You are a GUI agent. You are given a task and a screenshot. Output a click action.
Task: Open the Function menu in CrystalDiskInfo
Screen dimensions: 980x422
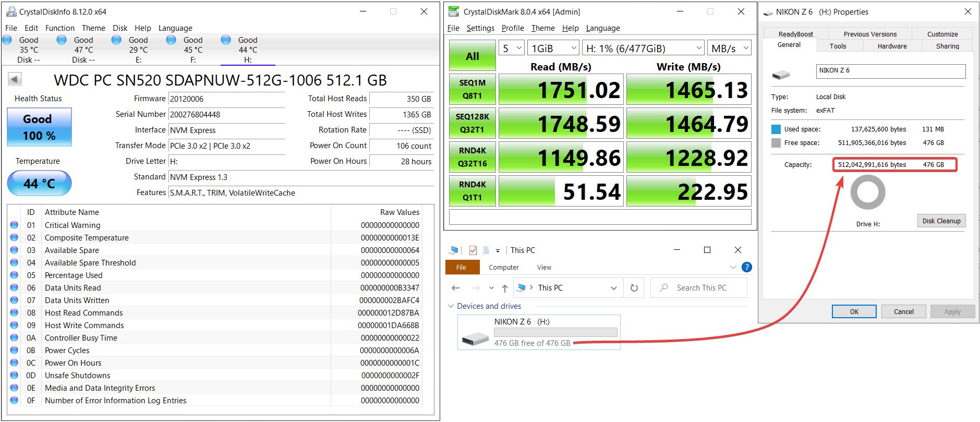(59, 28)
